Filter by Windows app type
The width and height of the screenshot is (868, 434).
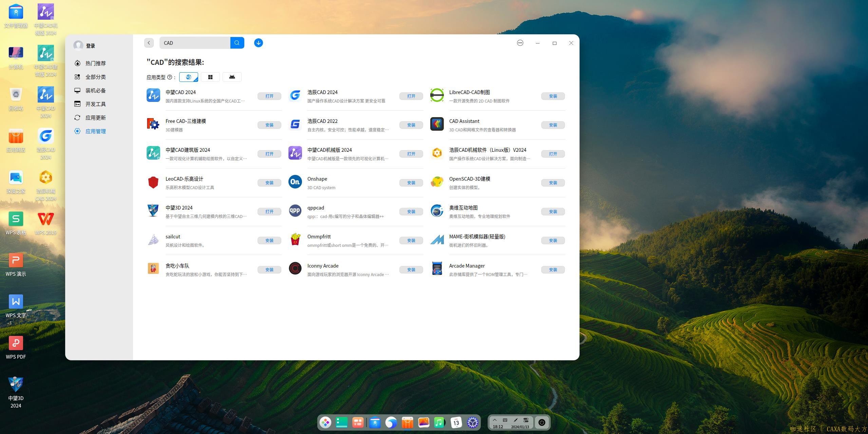210,77
